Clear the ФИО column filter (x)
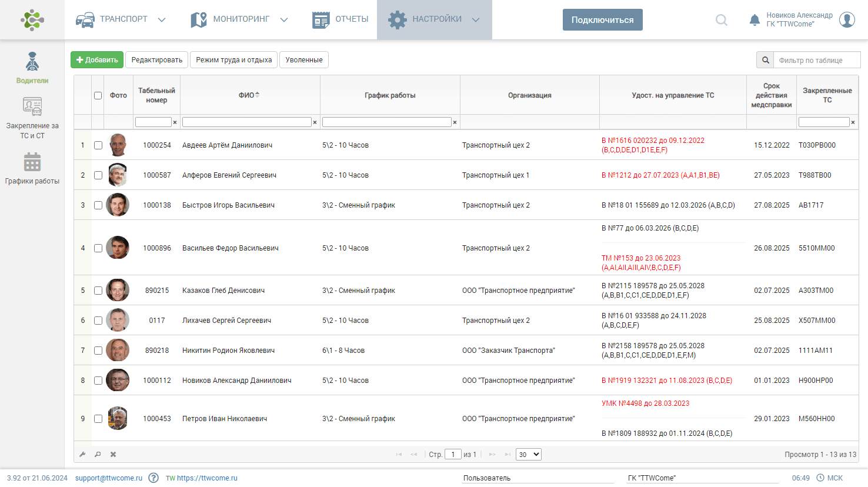868x487 pixels. coord(315,122)
